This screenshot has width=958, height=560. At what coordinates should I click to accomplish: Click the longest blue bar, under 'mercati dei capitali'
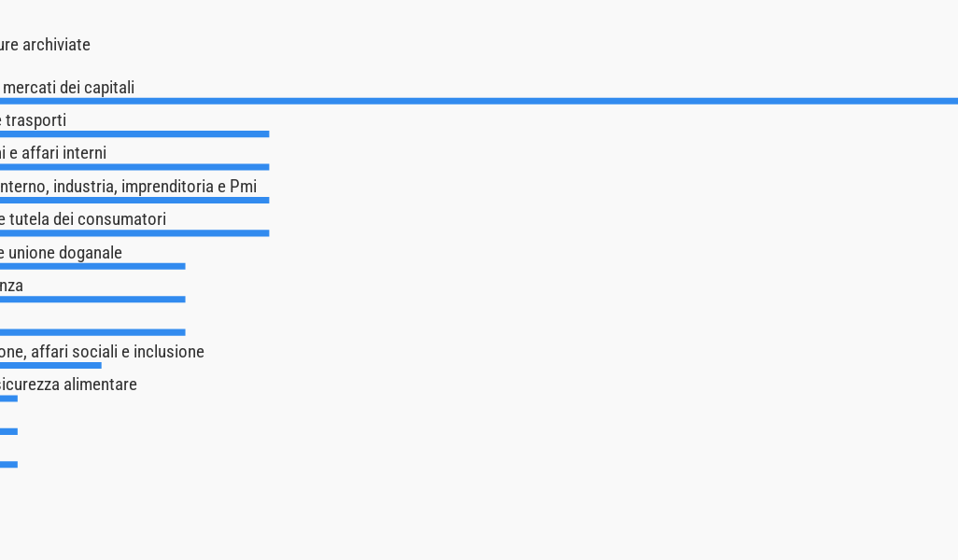point(478,101)
